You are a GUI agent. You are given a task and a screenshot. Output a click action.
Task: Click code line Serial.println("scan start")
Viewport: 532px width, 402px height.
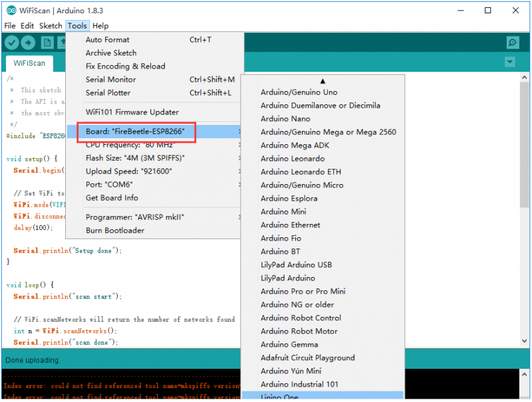[x=68, y=296]
